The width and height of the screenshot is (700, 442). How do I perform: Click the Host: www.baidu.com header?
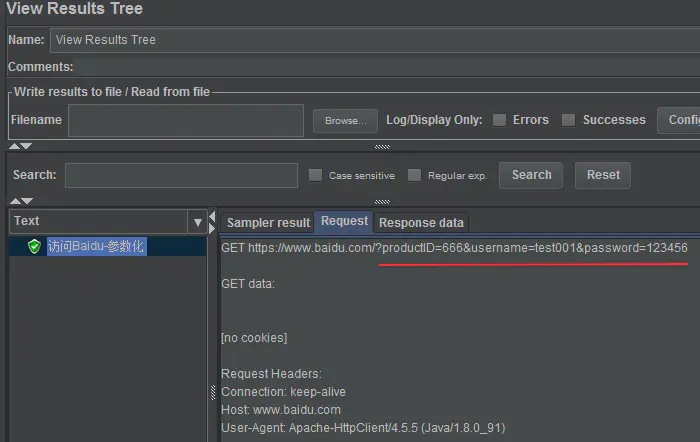click(x=281, y=410)
